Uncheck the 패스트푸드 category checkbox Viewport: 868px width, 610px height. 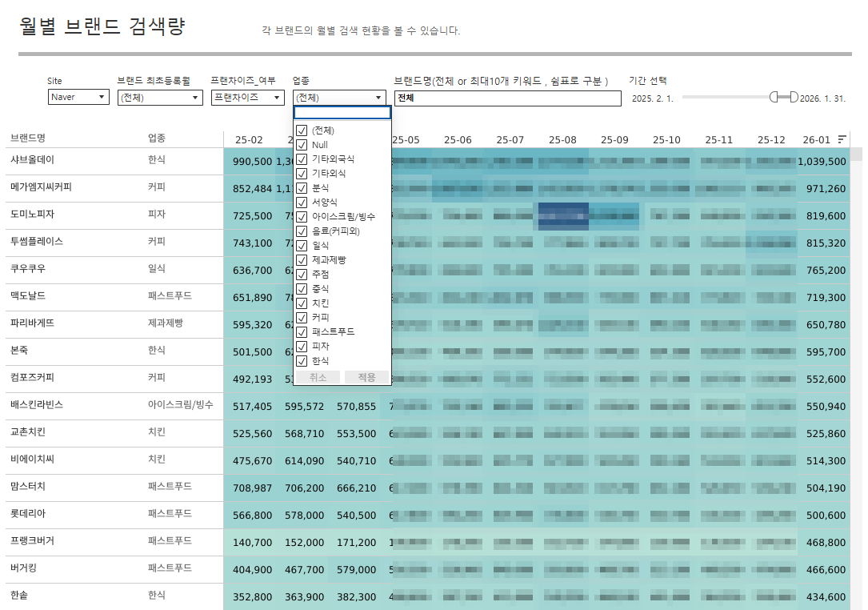tap(302, 332)
